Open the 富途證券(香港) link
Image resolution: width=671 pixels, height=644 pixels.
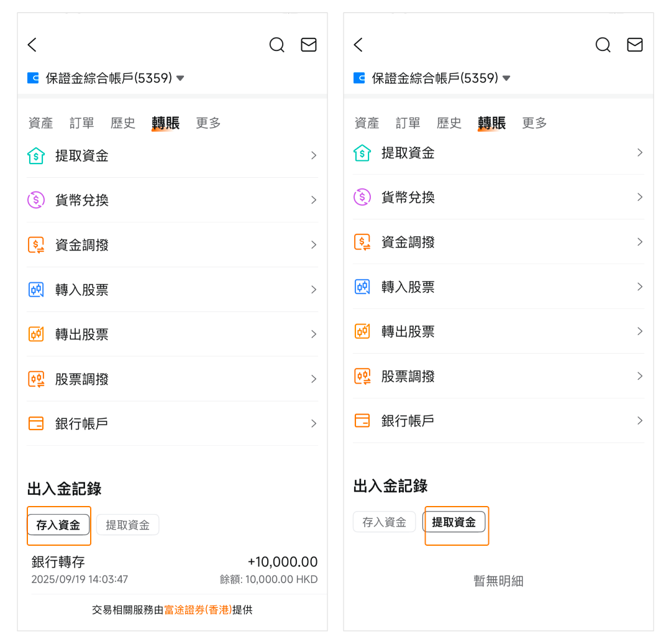[198, 610]
